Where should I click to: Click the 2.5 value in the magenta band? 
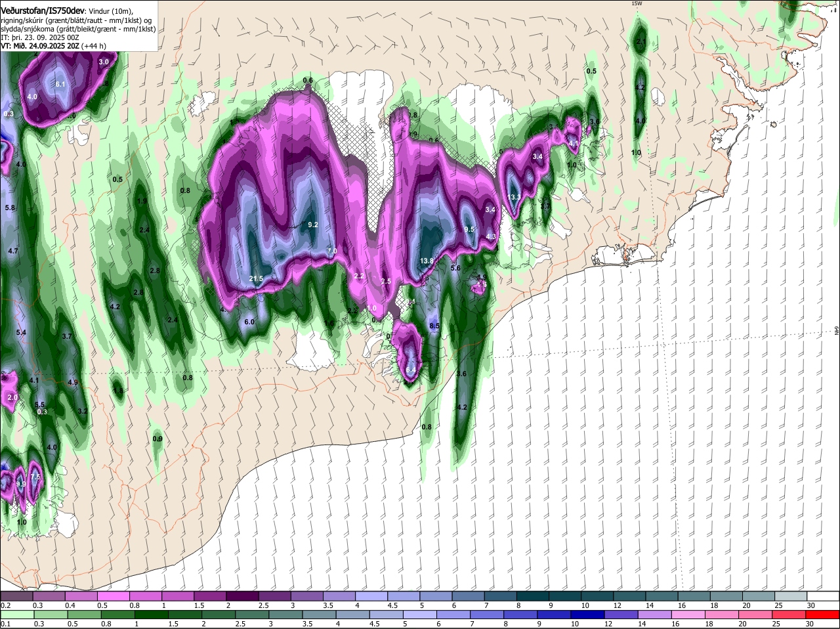click(386, 282)
